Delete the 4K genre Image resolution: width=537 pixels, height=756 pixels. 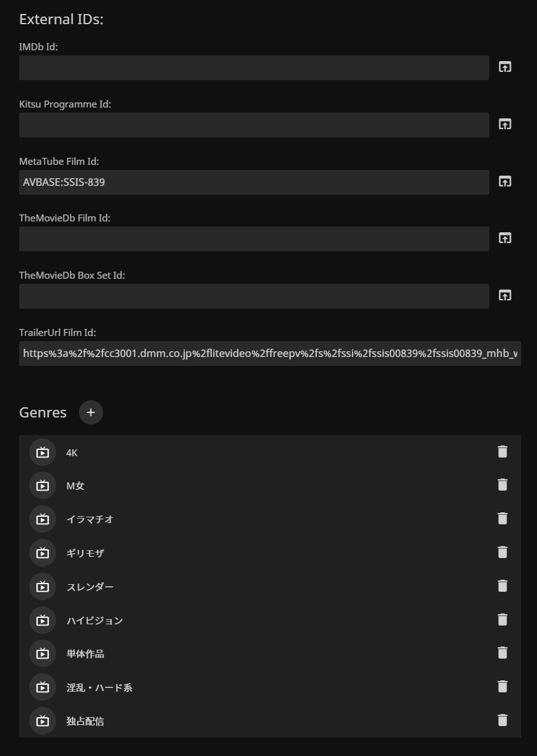pyautogui.click(x=503, y=452)
